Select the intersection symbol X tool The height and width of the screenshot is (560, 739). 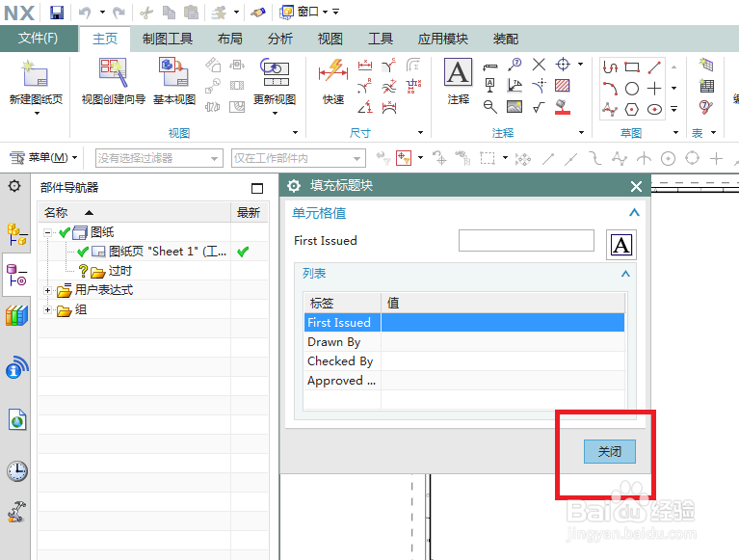click(539, 65)
